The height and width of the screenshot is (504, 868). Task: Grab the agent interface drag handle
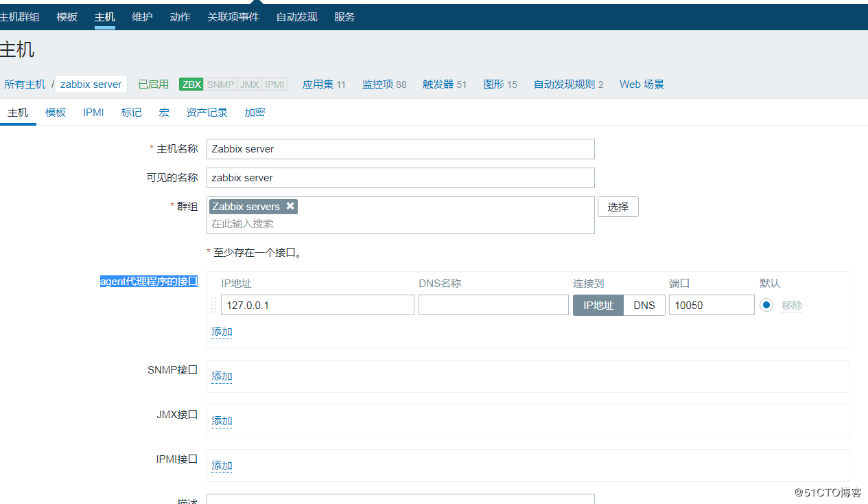pos(213,305)
